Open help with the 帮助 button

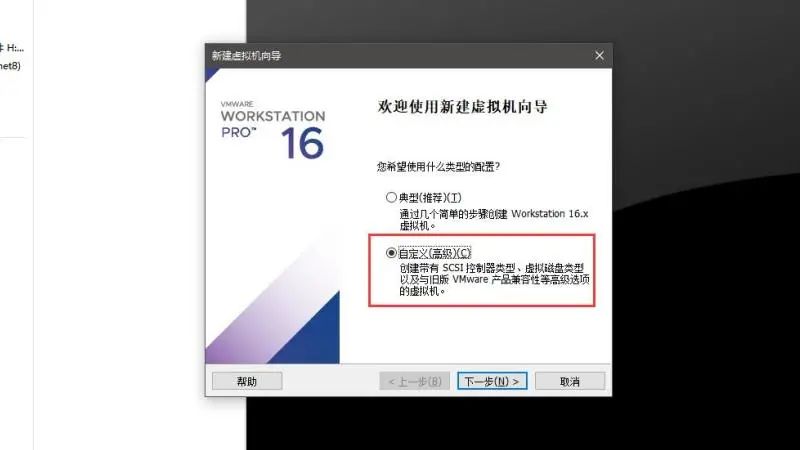click(x=247, y=381)
